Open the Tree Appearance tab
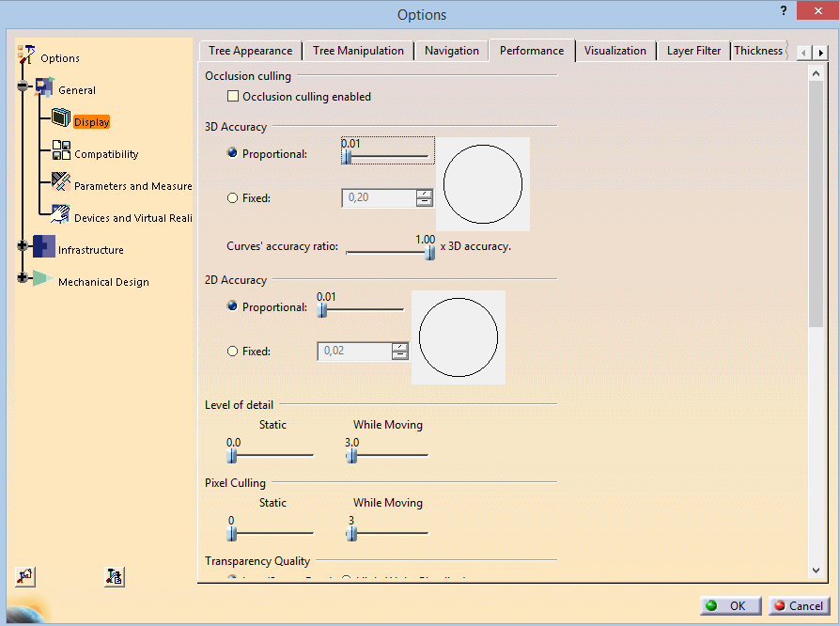The height and width of the screenshot is (626, 840). click(250, 51)
